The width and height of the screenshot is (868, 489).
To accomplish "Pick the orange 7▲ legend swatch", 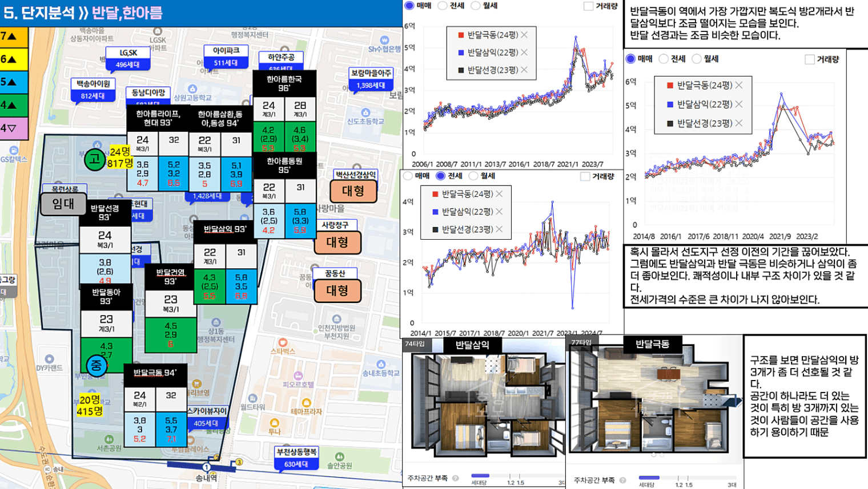I will click(x=14, y=37).
